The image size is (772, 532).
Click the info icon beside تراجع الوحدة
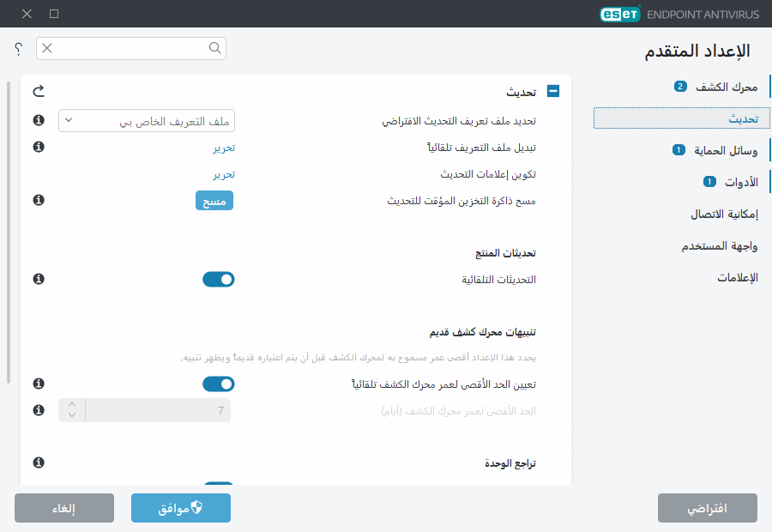point(37,462)
